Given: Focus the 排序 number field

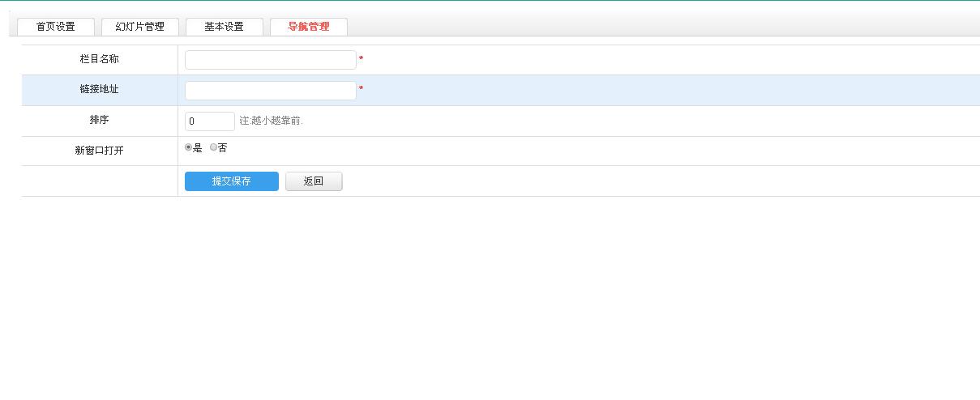Looking at the screenshot, I should pyautogui.click(x=210, y=121).
